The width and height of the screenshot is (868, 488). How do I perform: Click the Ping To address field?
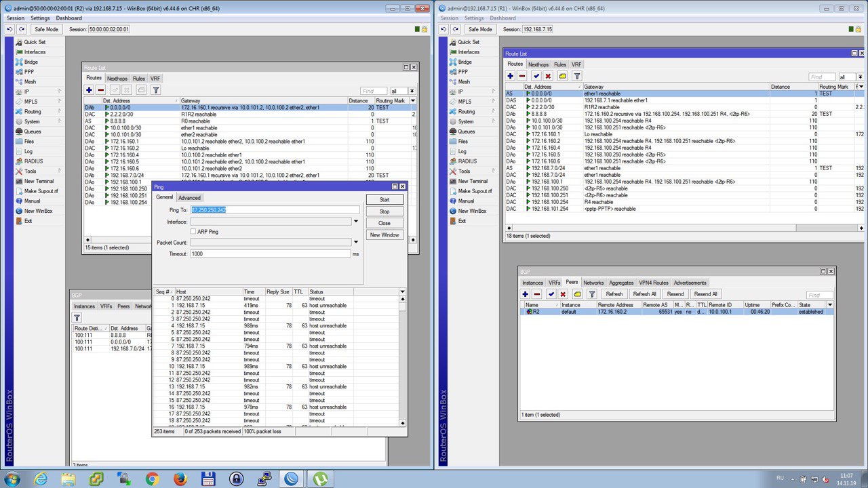[275, 210]
